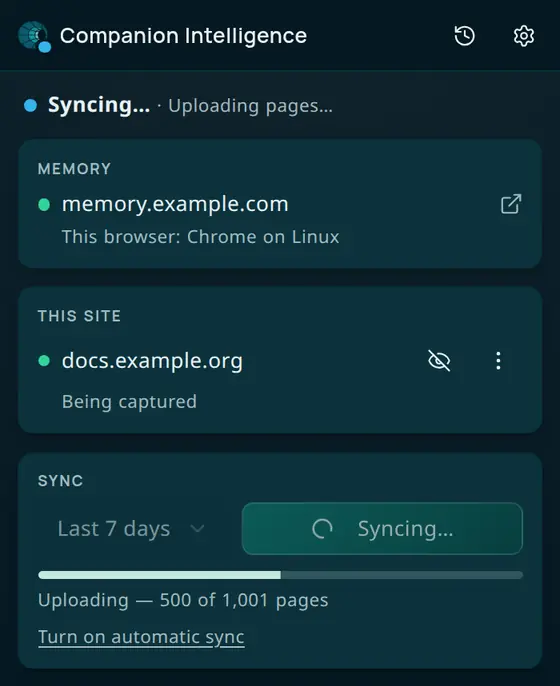Click the upload progress bar
The width and height of the screenshot is (560, 686).
(280, 575)
